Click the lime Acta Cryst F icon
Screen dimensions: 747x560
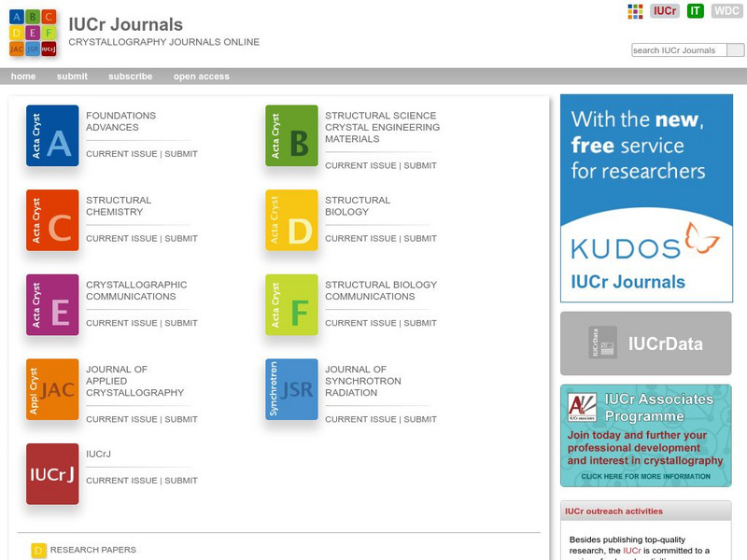(292, 304)
